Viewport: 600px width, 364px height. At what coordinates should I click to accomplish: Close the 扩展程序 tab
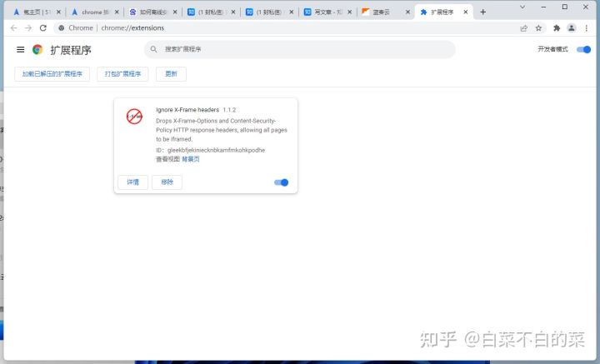(x=466, y=12)
